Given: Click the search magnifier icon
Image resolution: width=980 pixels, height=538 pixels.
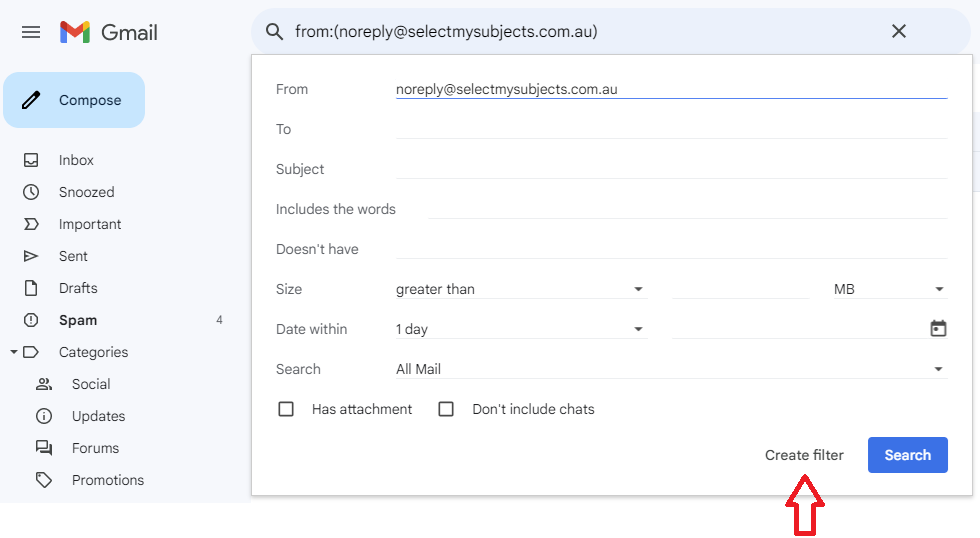Looking at the screenshot, I should pos(274,31).
